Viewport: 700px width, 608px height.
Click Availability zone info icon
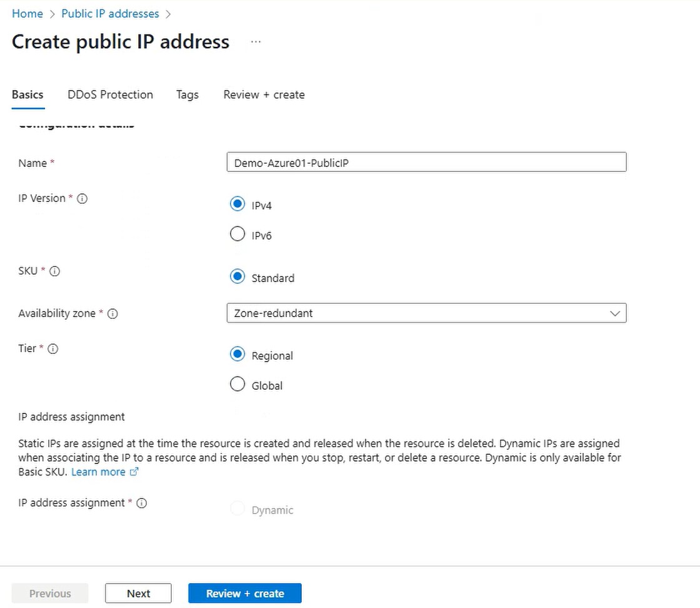coord(112,313)
